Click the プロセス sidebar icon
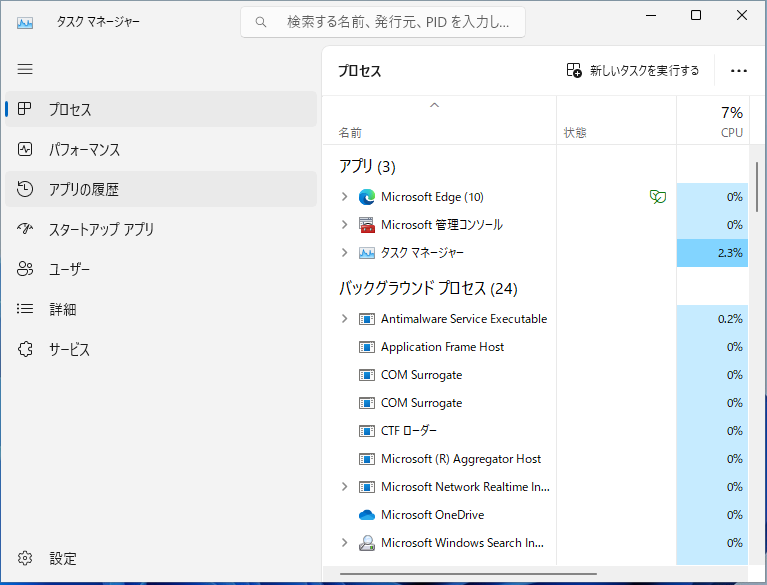This screenshot has height=585, width=767. 24,109
